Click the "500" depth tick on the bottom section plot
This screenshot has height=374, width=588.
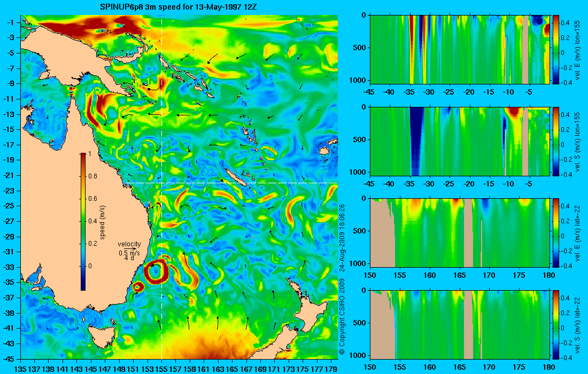[x=360, y=323]
